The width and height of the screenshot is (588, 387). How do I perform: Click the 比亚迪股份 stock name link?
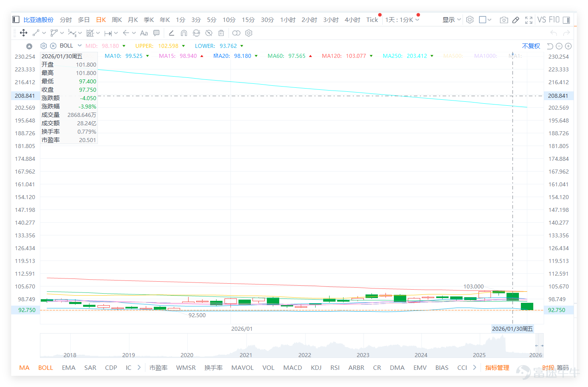(x=38, y=20)
